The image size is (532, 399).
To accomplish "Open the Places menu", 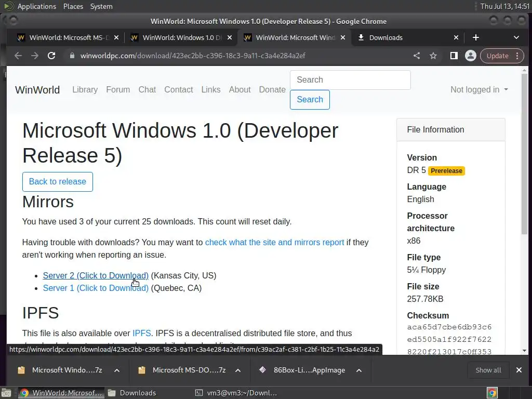I will click(73, 6).
